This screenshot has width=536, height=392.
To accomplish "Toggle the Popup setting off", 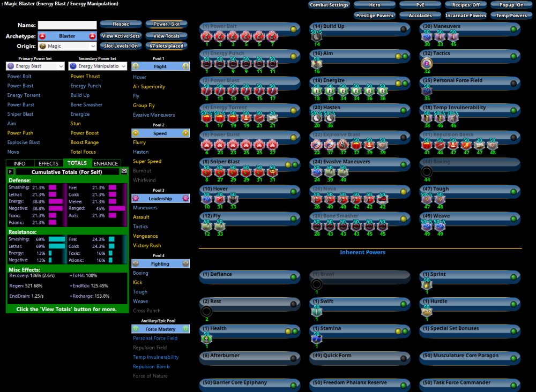I will coord(511,4).
